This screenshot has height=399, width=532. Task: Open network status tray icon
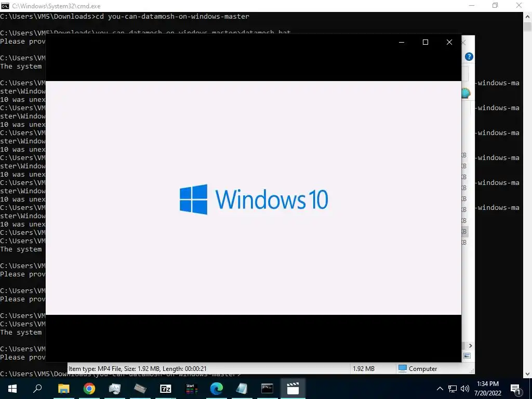pos(453,389)
